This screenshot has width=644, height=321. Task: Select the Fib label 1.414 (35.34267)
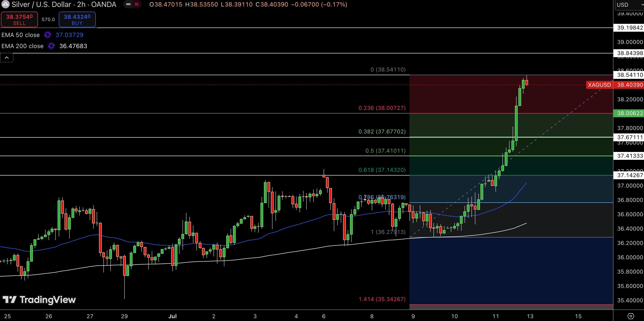(382, 299)
